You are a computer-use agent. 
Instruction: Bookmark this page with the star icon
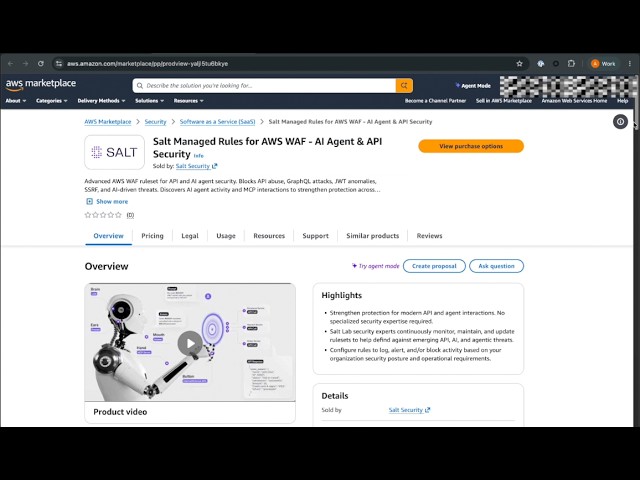coord(519,64)
